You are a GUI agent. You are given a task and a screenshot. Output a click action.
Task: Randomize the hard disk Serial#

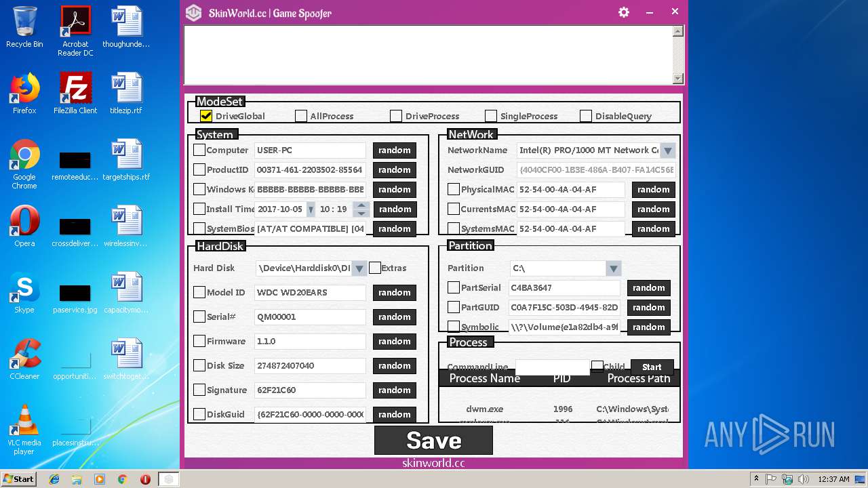[395, 317]
